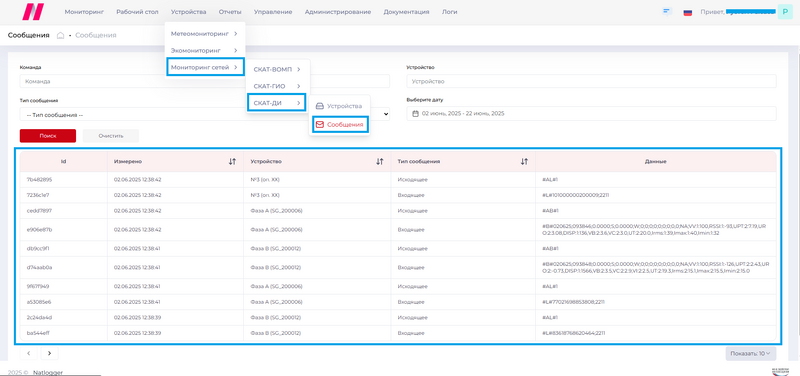Screen dimensions: 800x376
Task: Expand Метеомониторинг submenu
Action: tap(205, 34)
